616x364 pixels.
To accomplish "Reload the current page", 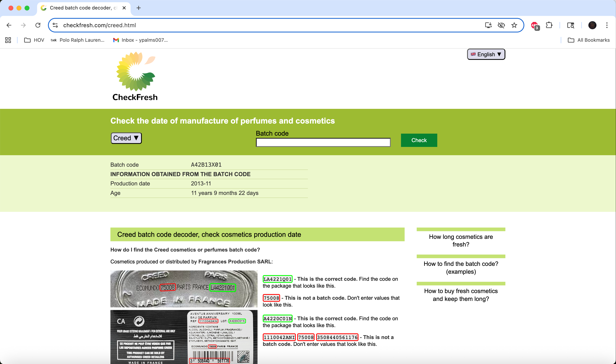I will [38, 25].
